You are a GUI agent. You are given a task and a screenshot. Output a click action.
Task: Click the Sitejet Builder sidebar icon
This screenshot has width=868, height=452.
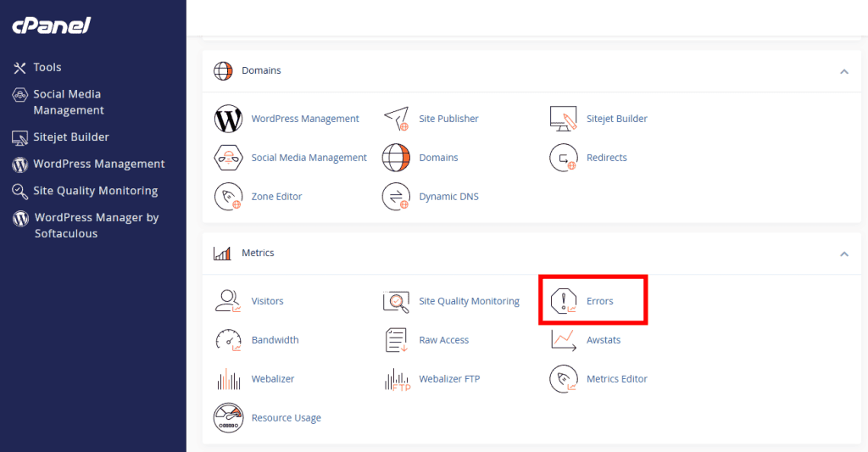pyautogui.click(x=19, y=138)
